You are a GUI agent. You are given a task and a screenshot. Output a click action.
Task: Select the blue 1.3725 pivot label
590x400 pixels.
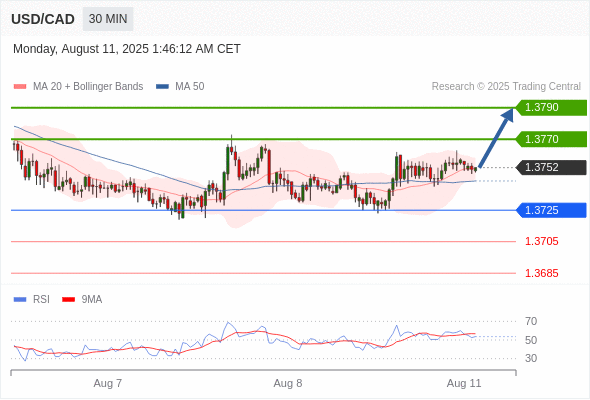pos(551,210)
